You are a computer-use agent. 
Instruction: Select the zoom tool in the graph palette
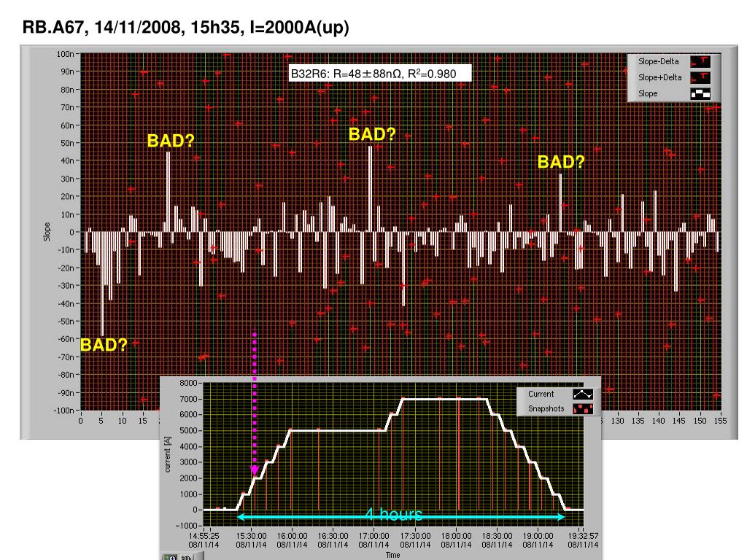tap(171, 556)
